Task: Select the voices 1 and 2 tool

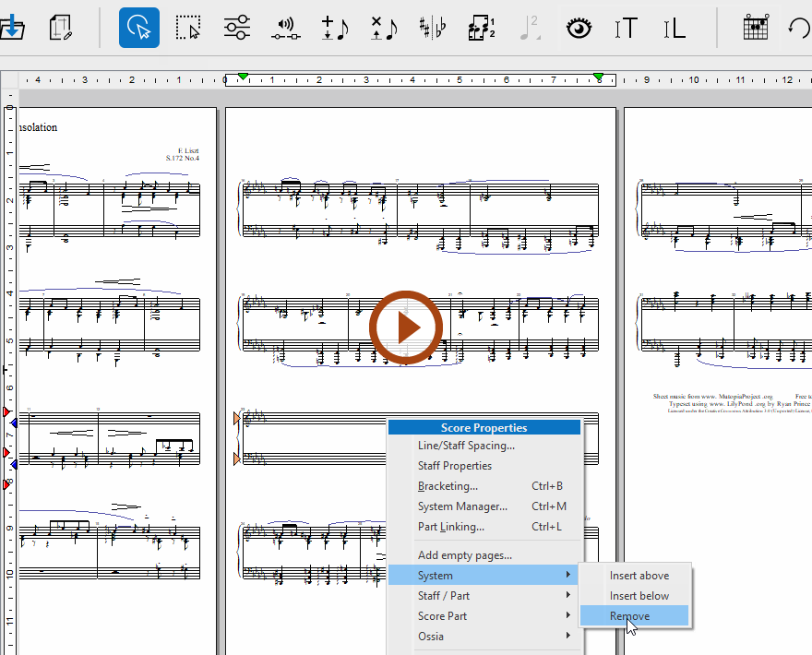Action: click(482, 28)
